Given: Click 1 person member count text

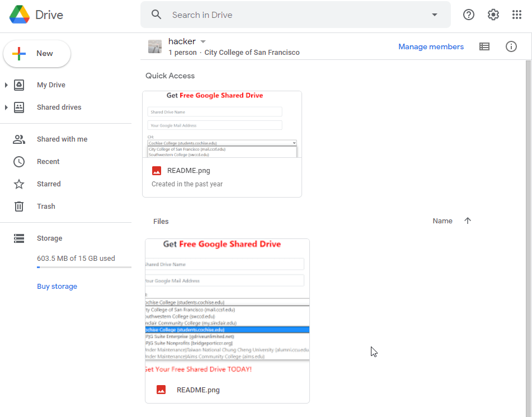Looking at the screenshot, I should (x=182, y=52).
